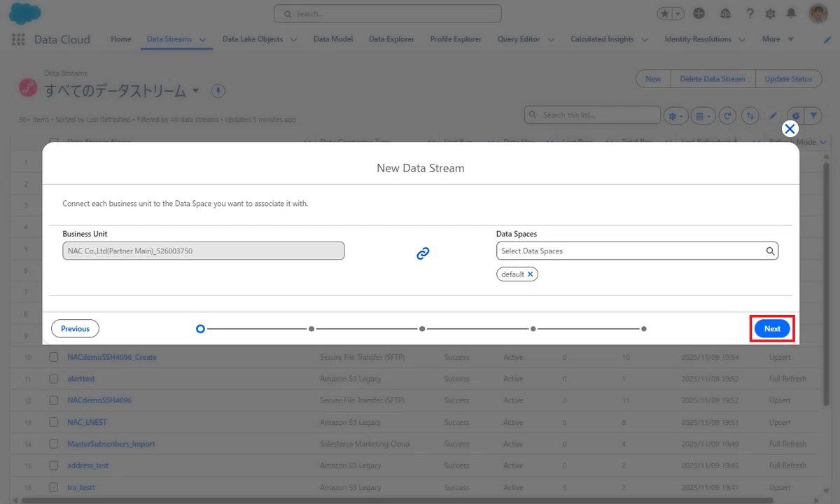Click the Search this list field
The image size is (840, 504).
592,115
